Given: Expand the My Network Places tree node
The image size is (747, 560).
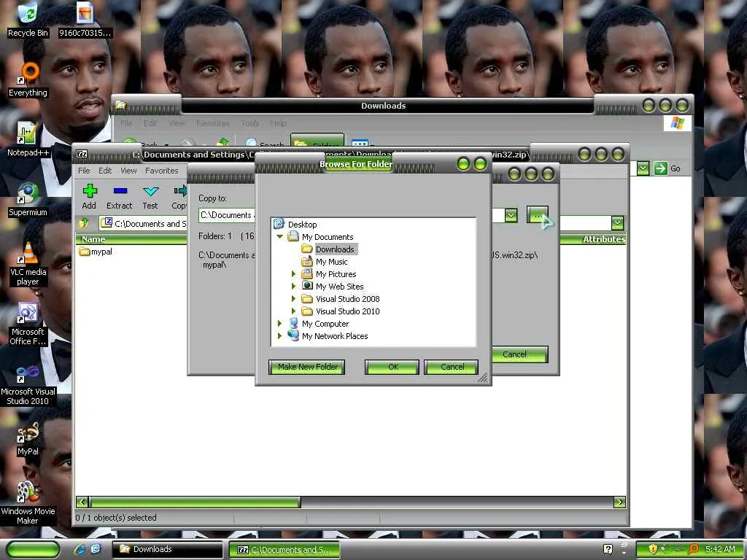Looking at the screenshot, I should coord(279,335).
